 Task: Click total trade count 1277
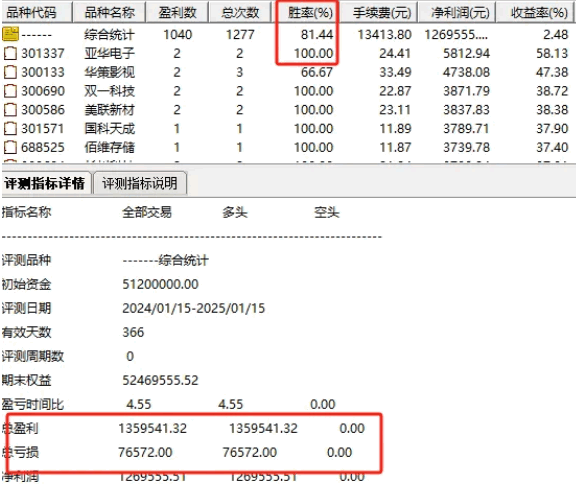tap(240, 35)
